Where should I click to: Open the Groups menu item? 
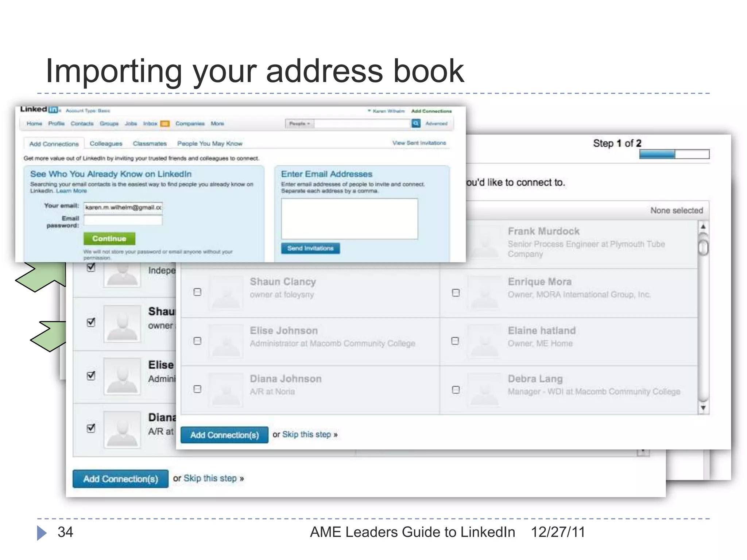(109, 124)
